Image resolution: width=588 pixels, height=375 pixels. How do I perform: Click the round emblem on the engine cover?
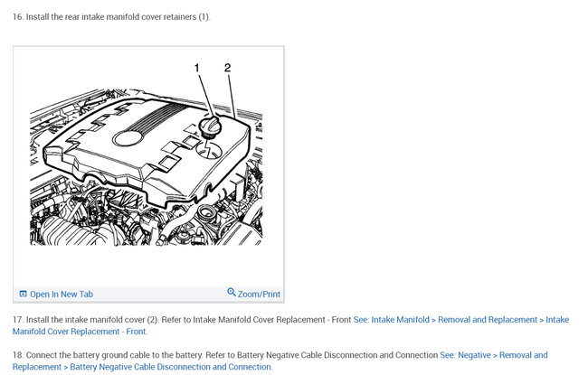click(x=128, y=138)
